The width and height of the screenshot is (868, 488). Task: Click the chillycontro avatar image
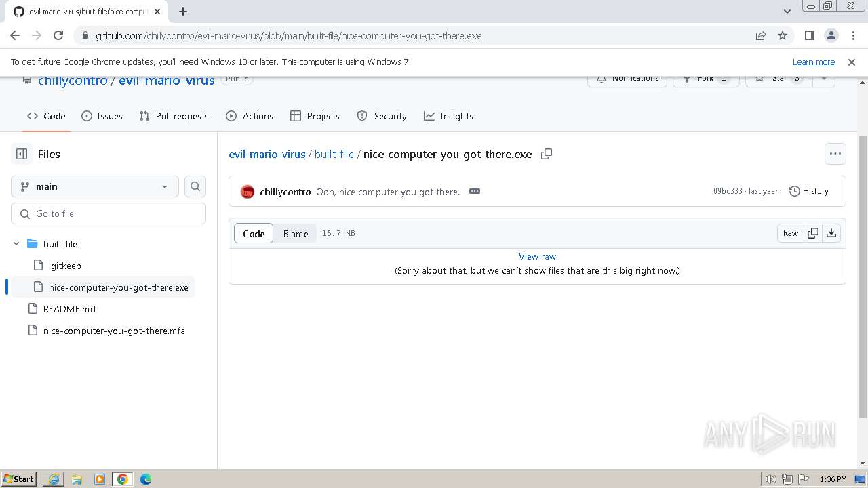click(248, 192)
